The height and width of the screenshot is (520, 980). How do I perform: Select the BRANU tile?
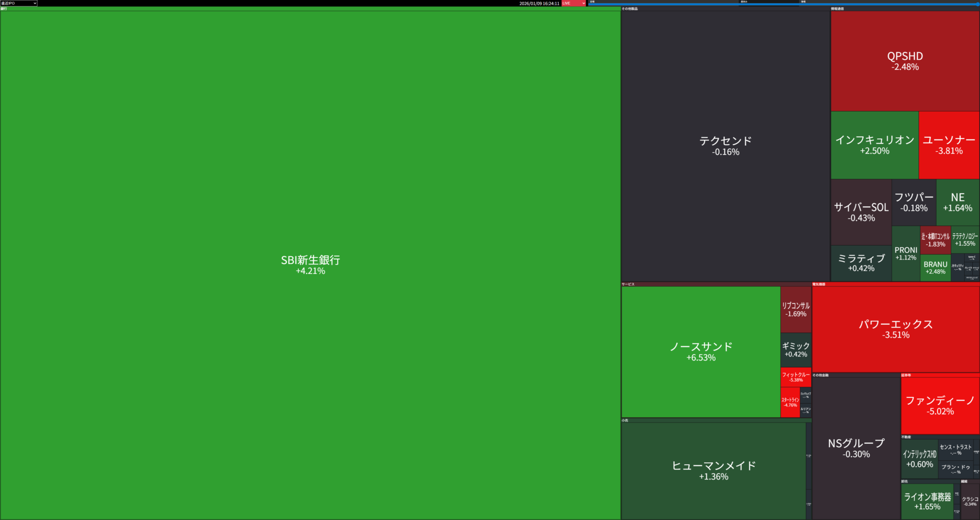click(935, 268)
